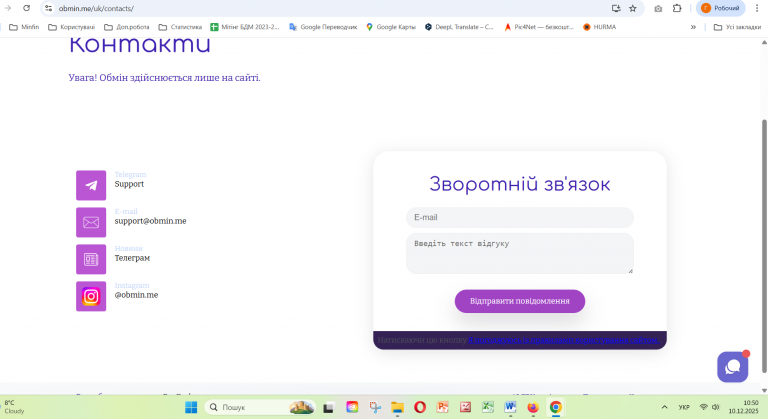Image resolution: width=768 pixels, height=419 pixels.
Task: Open the Усі закладки folder
Action: 737,27
